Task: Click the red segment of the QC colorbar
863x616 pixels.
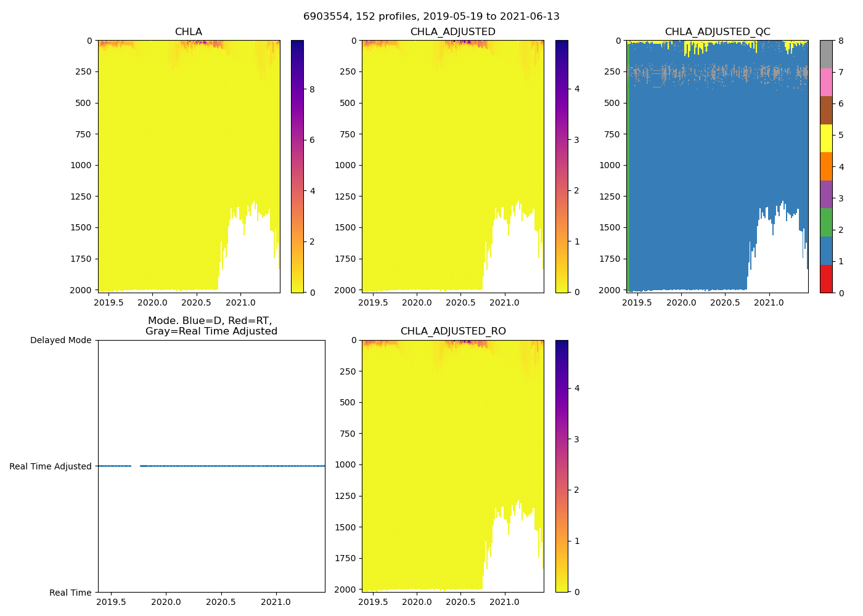Action: [826, 278]
